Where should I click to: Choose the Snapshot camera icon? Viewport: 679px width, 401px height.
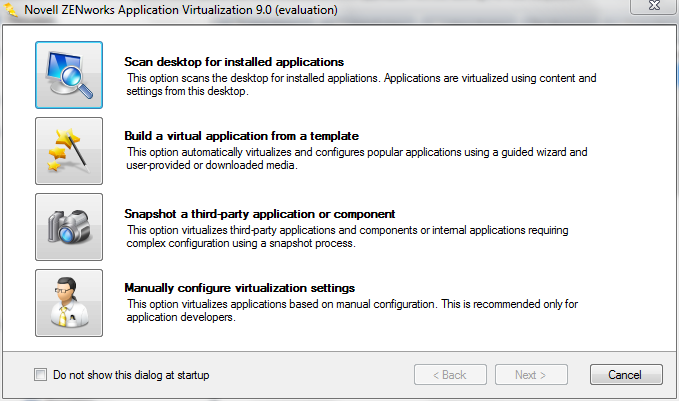pyautogui.click(x=69, y=227)
